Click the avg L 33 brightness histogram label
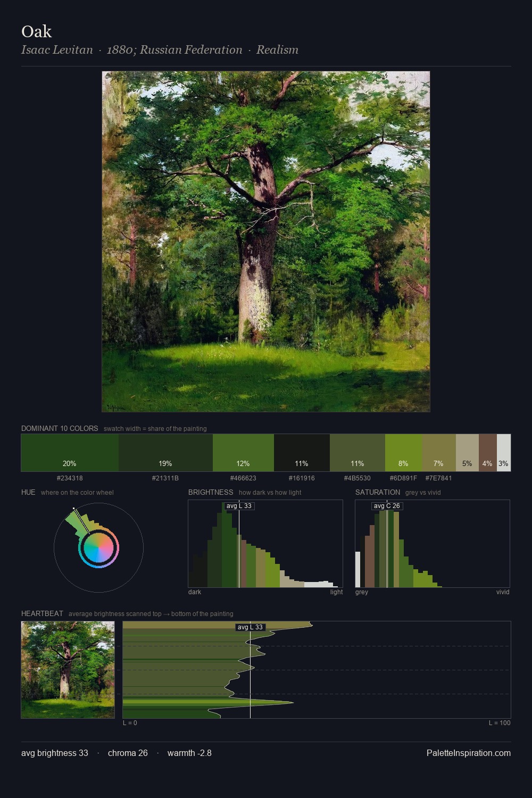Image resolution: width=532 pixels, height=798 pixels. click(239, 506)
